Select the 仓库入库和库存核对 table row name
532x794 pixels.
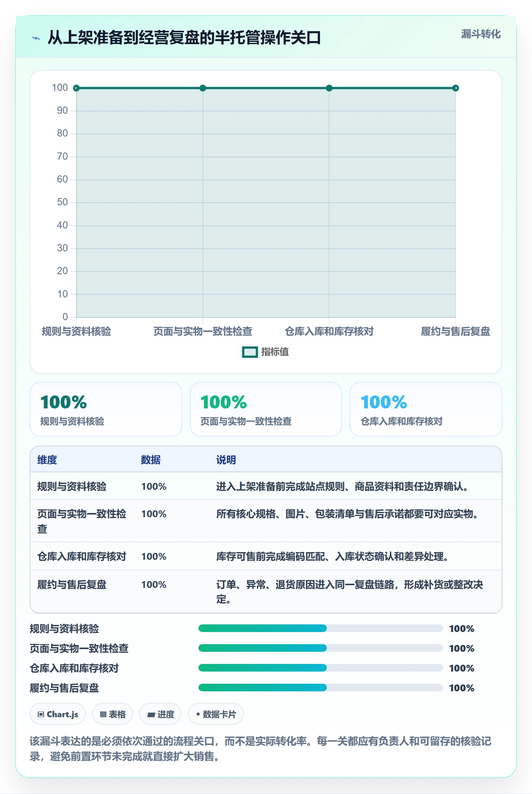82,556
